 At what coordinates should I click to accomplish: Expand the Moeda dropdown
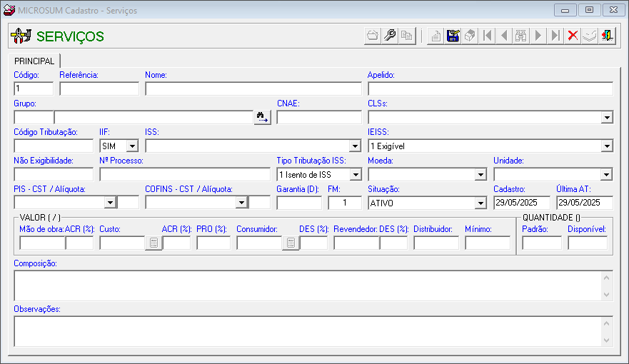480,174
